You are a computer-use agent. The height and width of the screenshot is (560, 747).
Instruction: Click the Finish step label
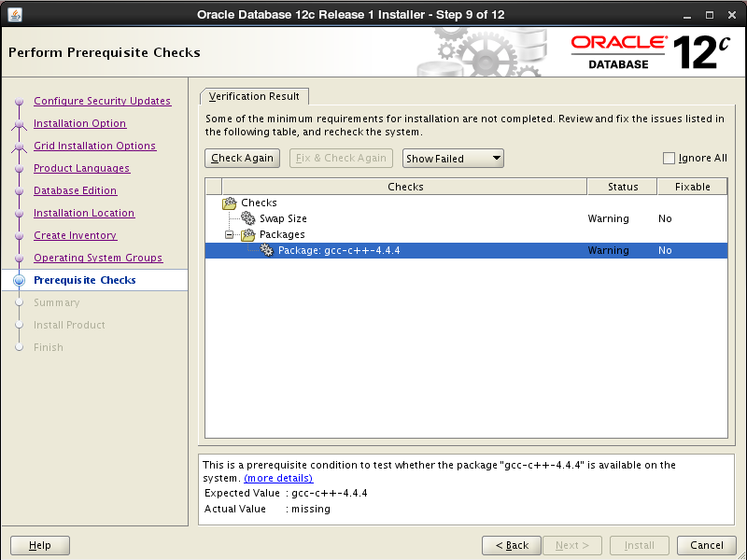pyautogui.click(x=49, y=347)
